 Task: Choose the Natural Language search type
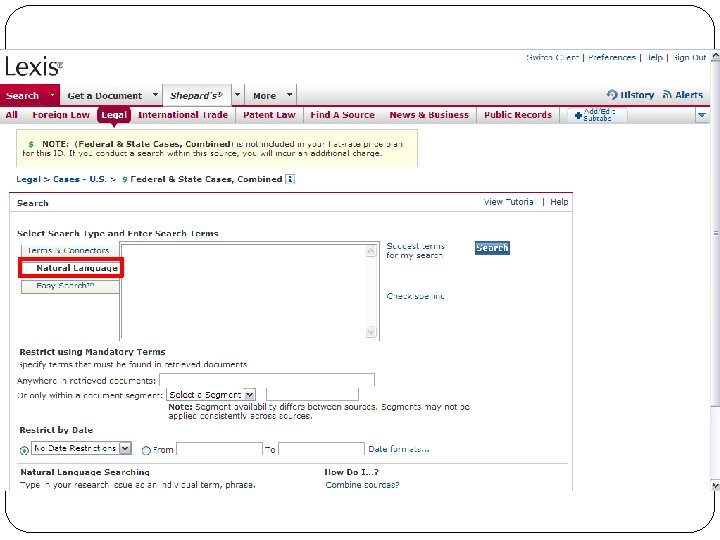point(71,268)
